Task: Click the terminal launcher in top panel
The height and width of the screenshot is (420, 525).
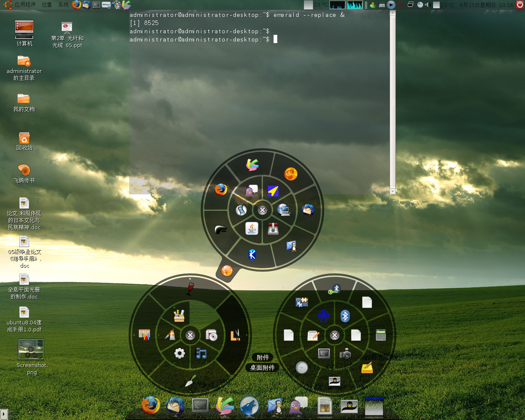Action: 96,5
